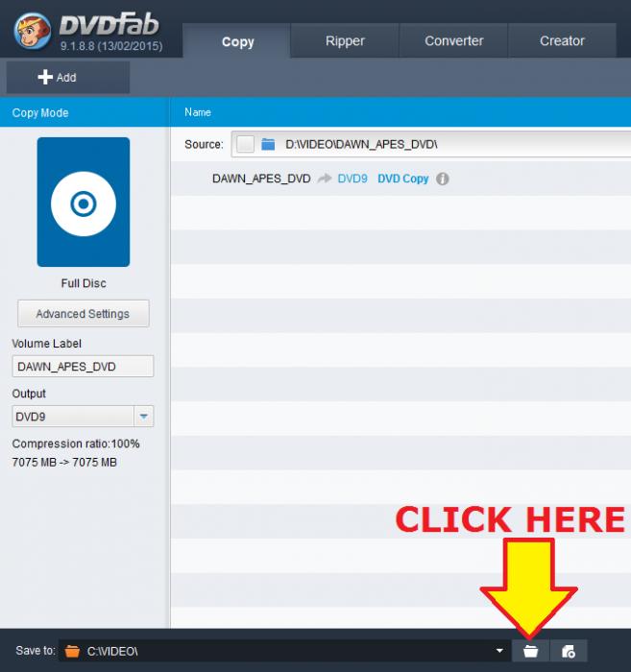Open the Converter tab
This screenshot has height=672, width=631.
coord(453,40)
